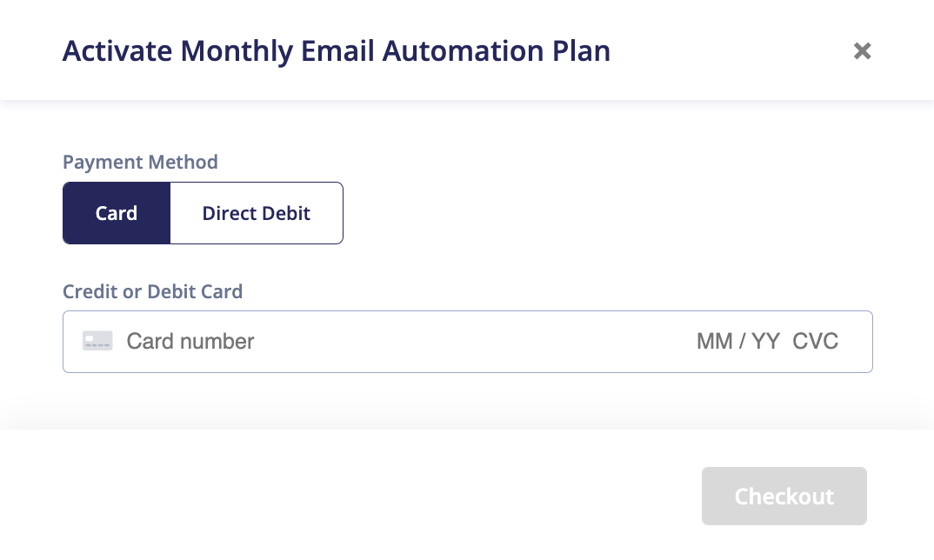Click the grayed-out Checkout button
This screenshot has width=934, height=560.
(784, 496)
